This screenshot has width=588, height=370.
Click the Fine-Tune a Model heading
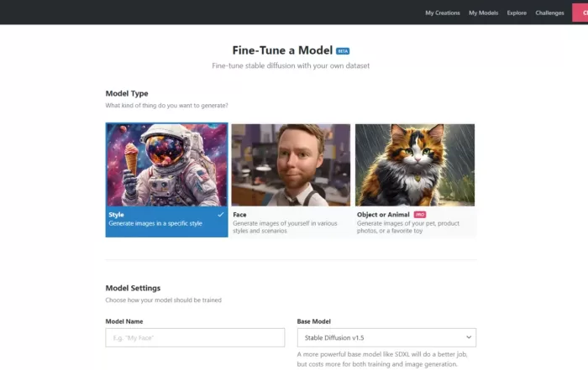coord(282,50)
